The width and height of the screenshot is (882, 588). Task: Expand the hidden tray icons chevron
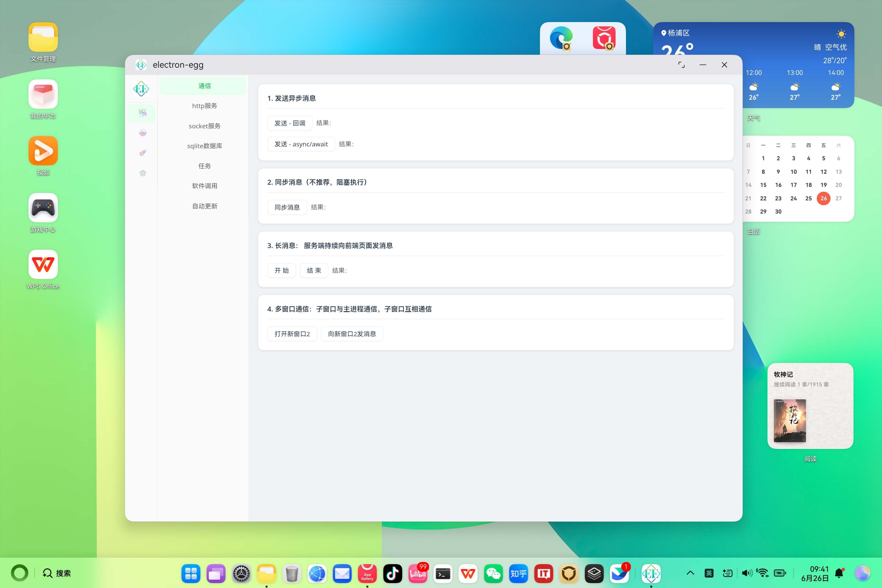click(x=690, y=573)
